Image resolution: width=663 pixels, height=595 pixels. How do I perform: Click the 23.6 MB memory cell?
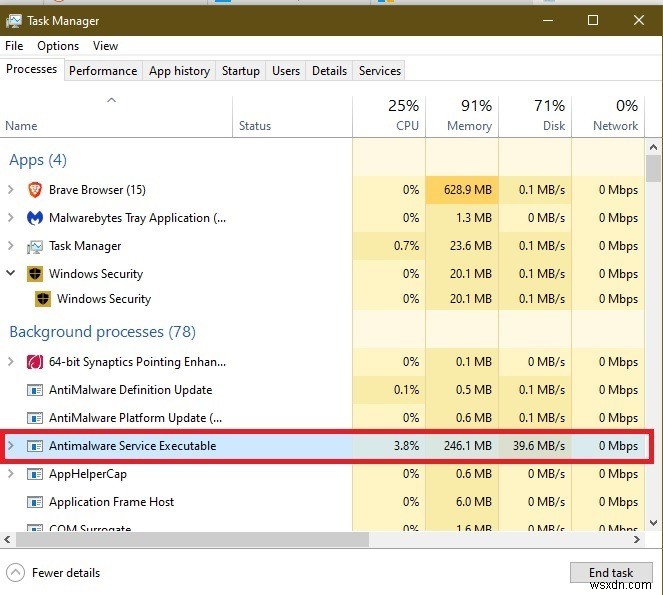tap(462, 246)
